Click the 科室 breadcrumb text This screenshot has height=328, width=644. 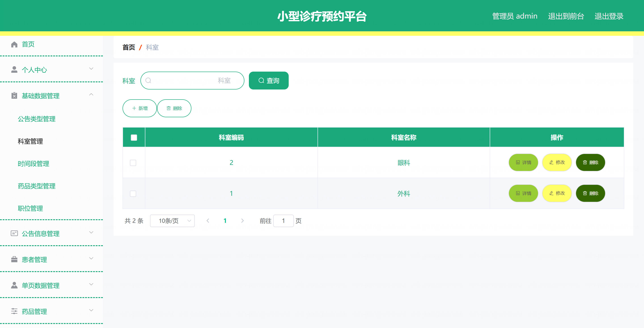click(x=152, y=47)
